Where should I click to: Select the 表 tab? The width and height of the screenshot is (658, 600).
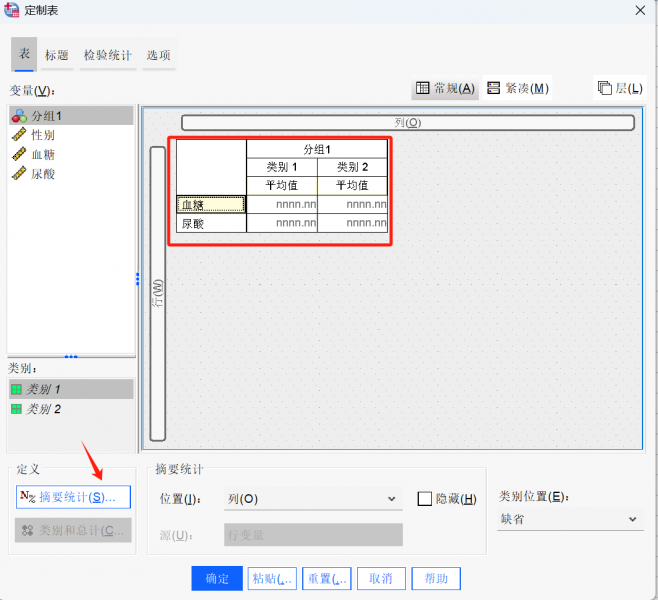point(24,54)
